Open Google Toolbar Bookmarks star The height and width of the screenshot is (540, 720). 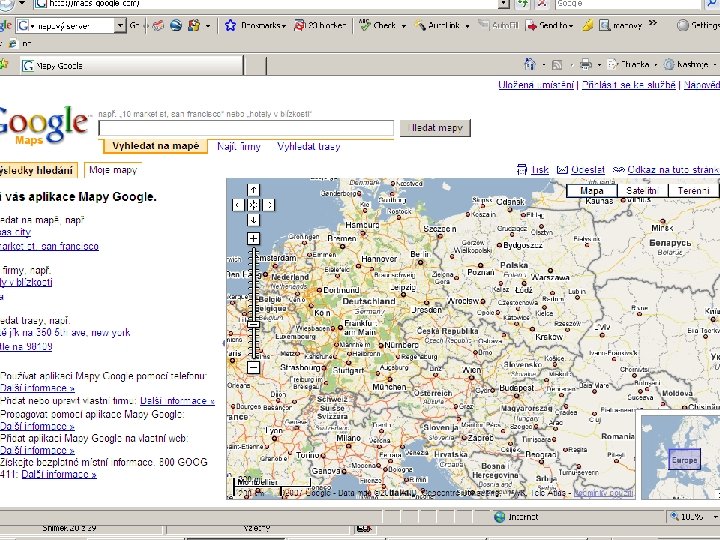pyautogui.click(x=230, y=26)
